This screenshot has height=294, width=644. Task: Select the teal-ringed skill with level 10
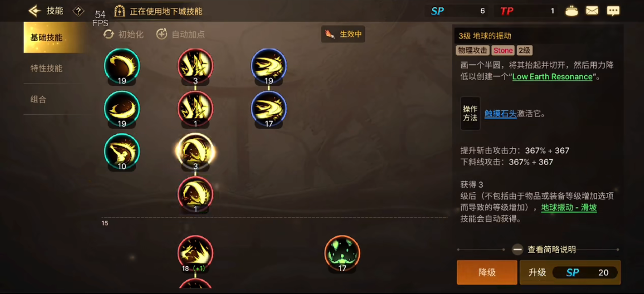[x=122, y=151]
